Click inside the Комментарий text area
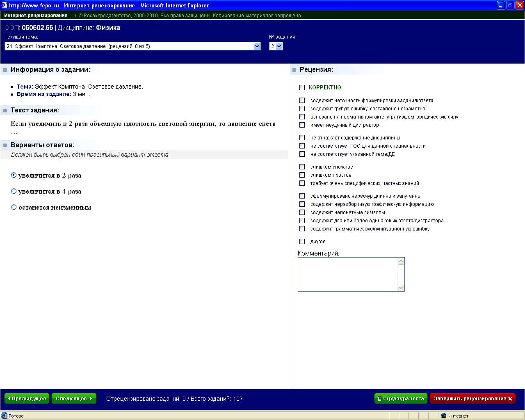This screenshot has width=525, height=420. (348, 274)
